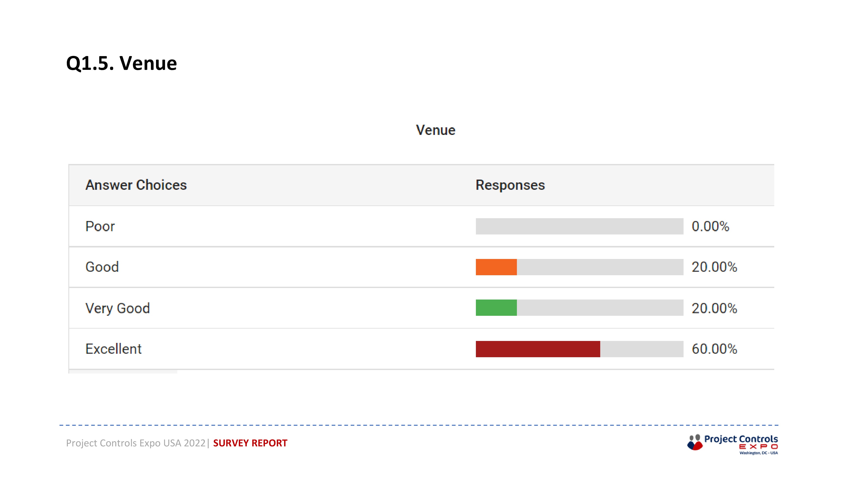
Task: Select the Good answer row label
Action: coord(102,267)
